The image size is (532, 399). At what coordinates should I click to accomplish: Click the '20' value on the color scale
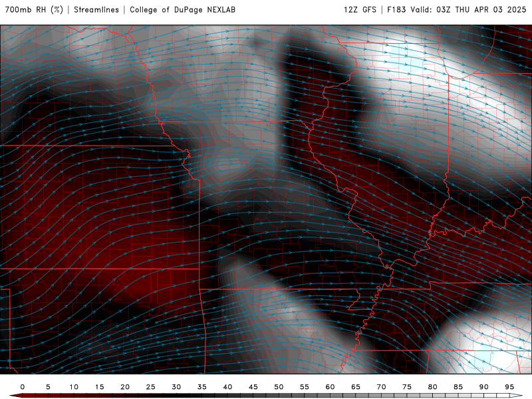pyautogui.click(x=125, y=387)
